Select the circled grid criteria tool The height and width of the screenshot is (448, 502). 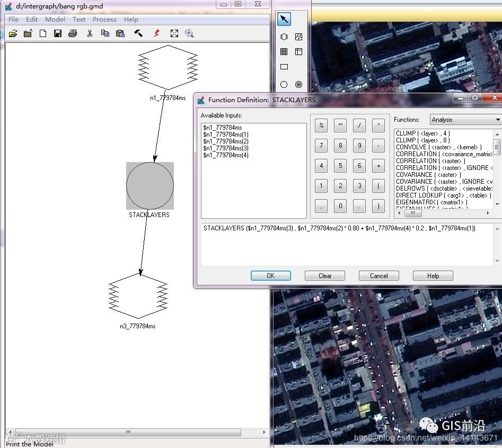pyautogui.click(x=298, y=84)
